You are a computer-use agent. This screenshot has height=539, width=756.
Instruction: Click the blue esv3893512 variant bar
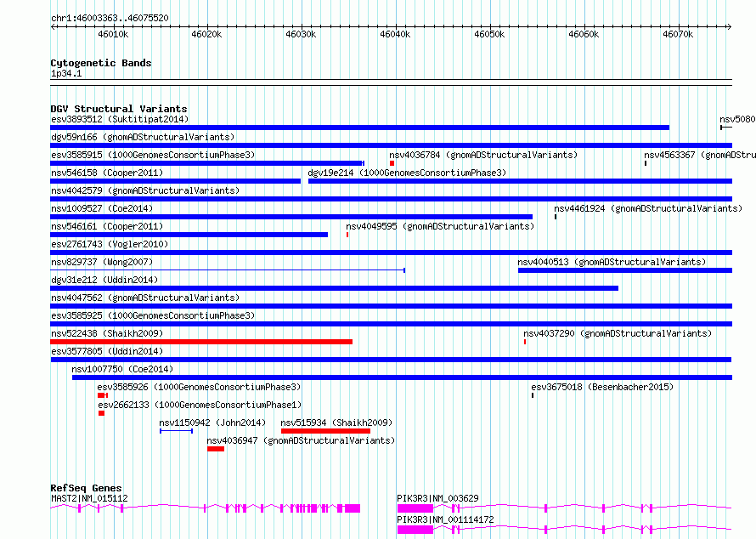pyautogui.click(x=359, y=128)
